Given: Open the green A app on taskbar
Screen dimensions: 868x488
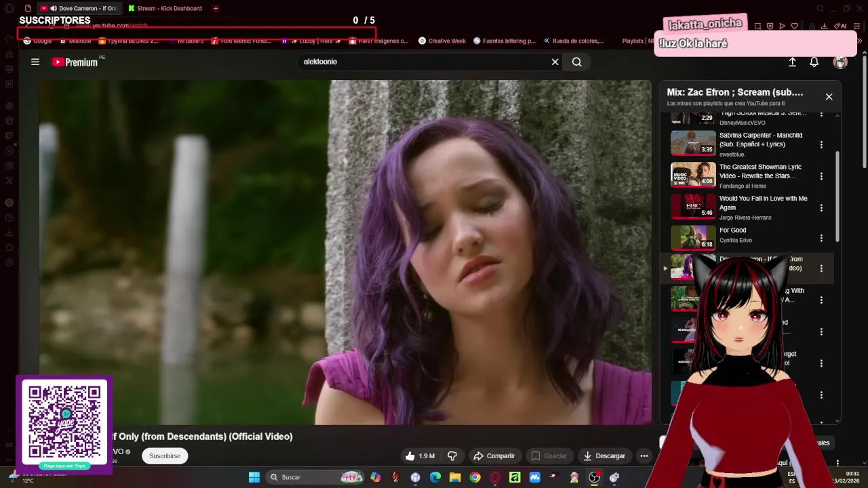Looking at the screenshot, I should [515, 477].
